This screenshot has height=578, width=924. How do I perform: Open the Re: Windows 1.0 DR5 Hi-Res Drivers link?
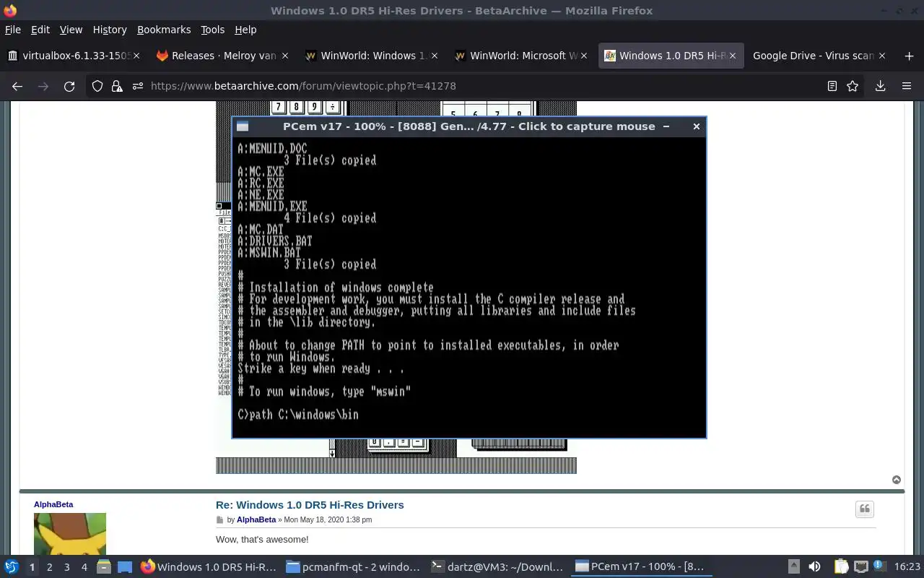coord(310,505)
